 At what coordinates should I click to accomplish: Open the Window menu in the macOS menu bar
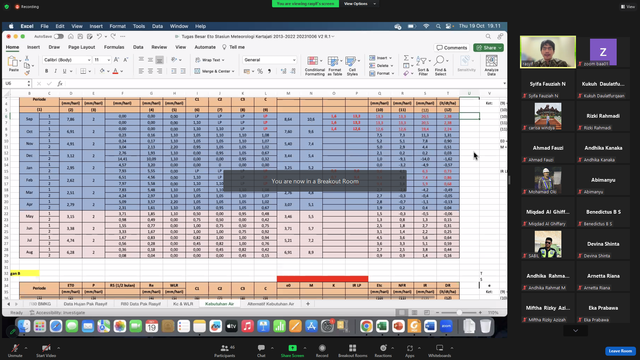coord(179,26)
